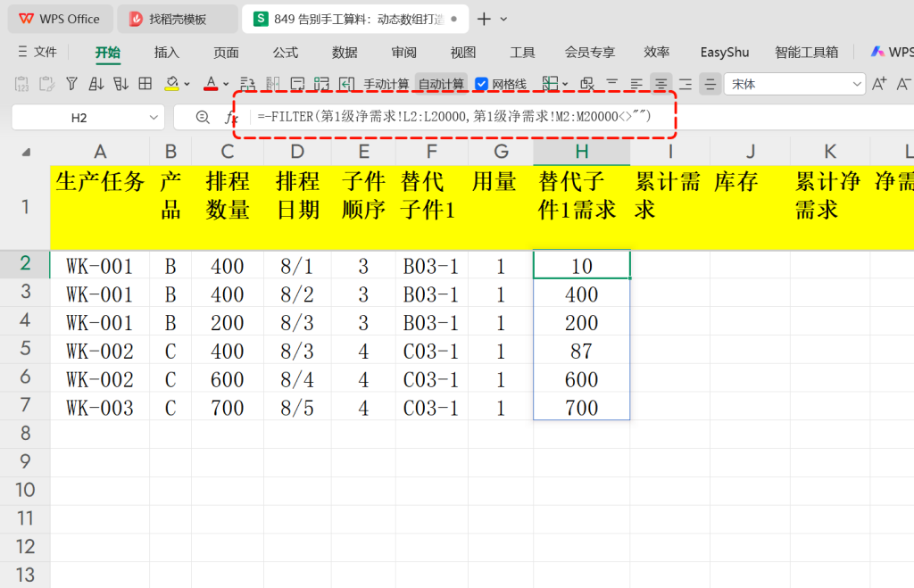The height and width of the screenshot is (588, 914).
Task: Click the freeze panes icon
Action: 550,84
